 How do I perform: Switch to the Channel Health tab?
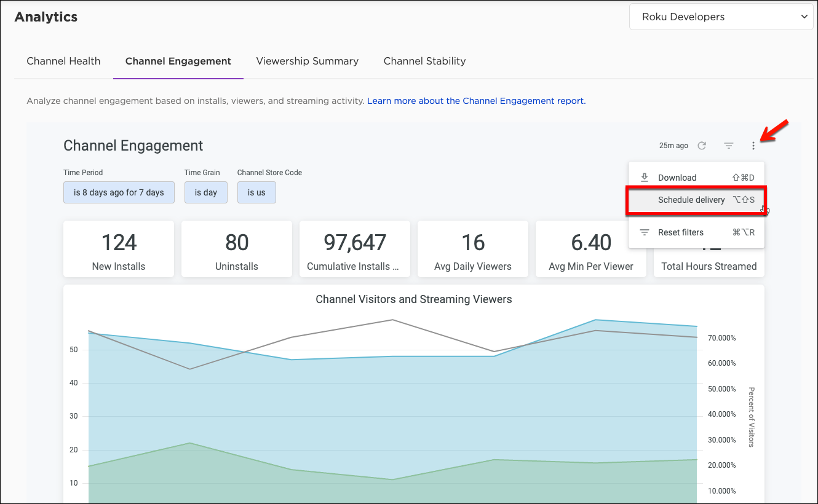pyautogui.click(x=63, y=61)
